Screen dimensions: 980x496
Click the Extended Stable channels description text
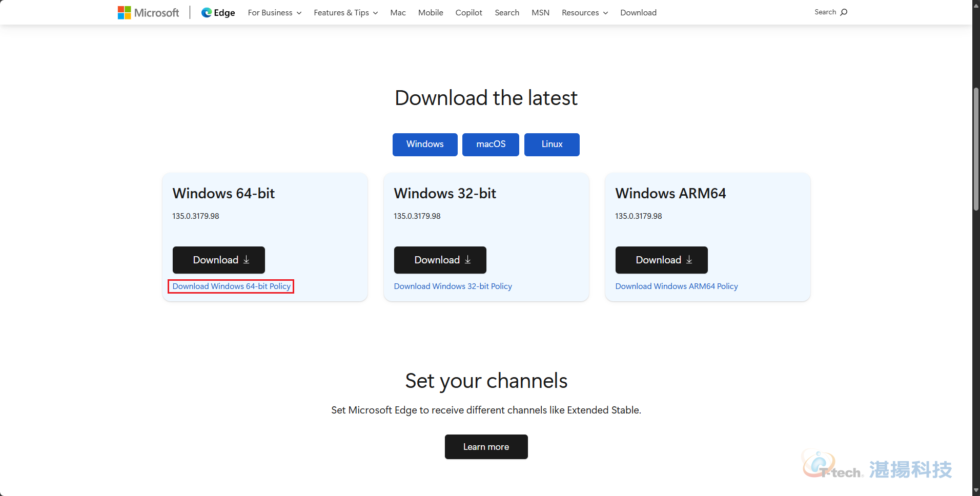coord(486,410)
